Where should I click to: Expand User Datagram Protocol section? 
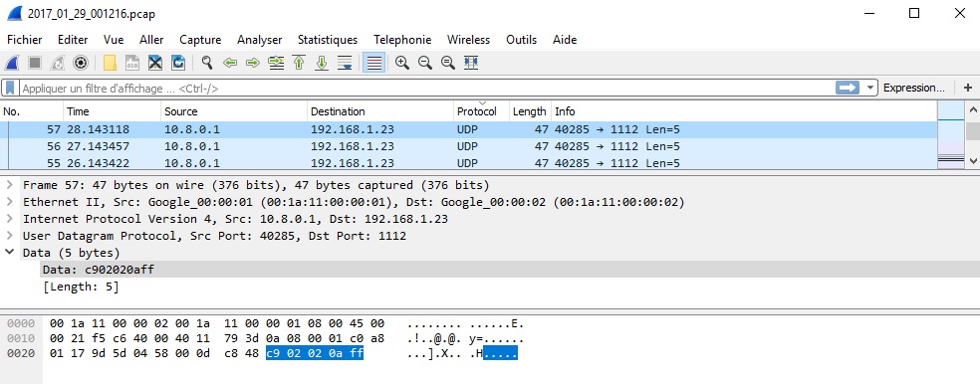[x=9, y=236]
